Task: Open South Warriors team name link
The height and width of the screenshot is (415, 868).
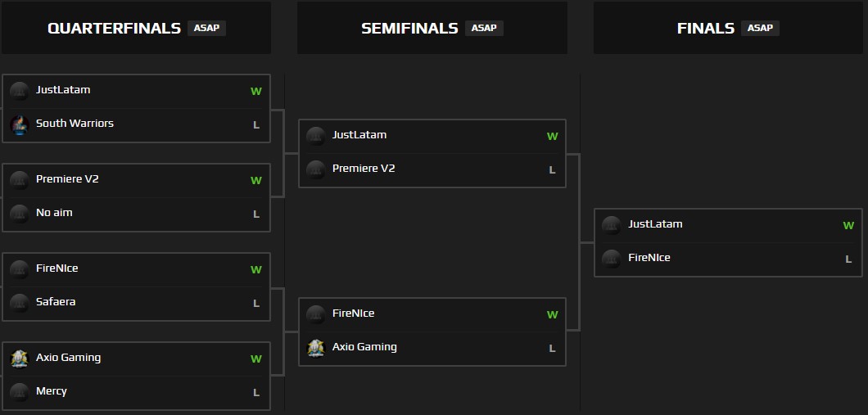Action: point(75,124)
